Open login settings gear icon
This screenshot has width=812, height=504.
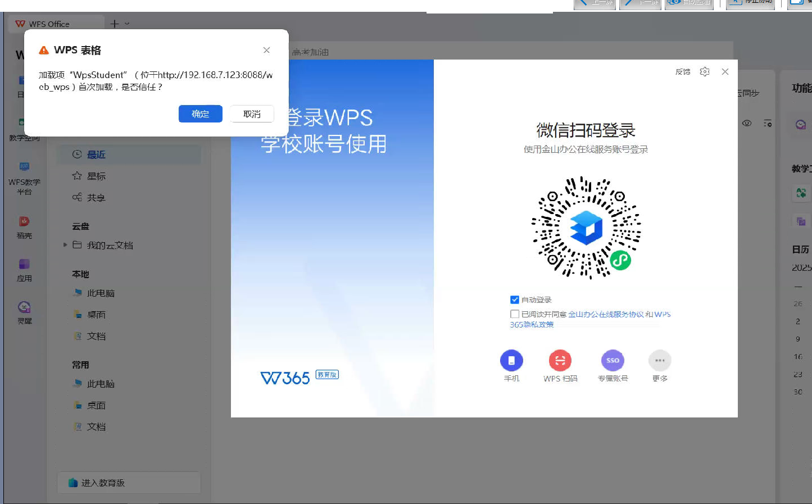click(705, 71)
